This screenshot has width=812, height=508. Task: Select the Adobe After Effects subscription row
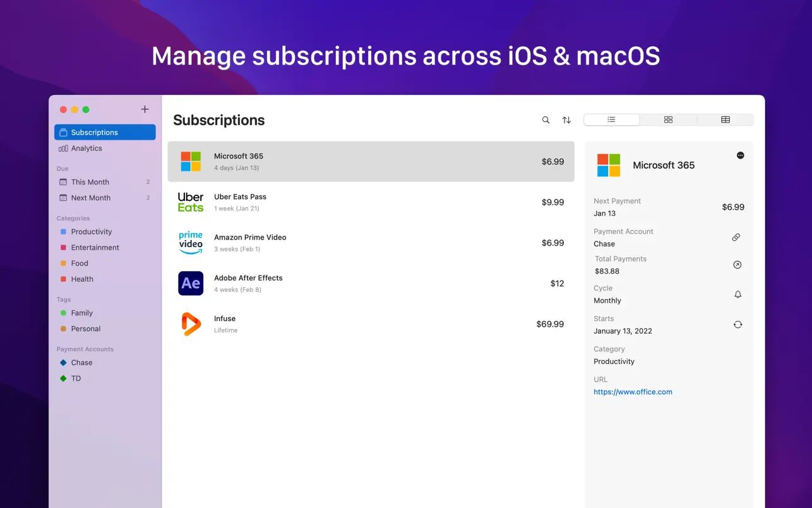pos(371,283)
